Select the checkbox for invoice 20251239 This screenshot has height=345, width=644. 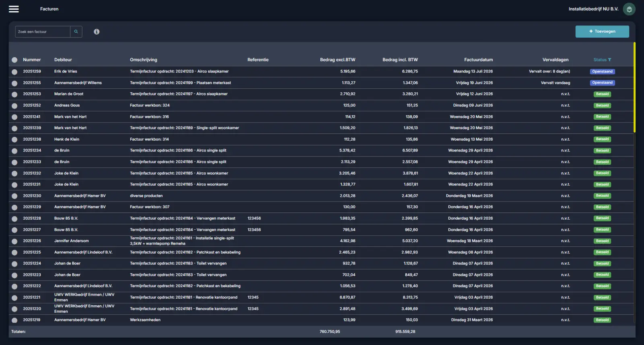(x=14, y=128)
